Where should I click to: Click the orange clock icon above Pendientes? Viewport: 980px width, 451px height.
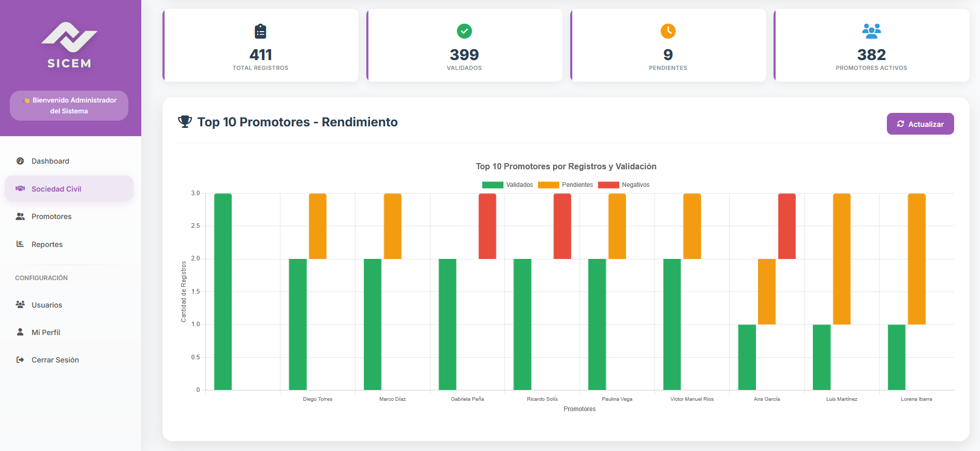click(x=669, y=31)
